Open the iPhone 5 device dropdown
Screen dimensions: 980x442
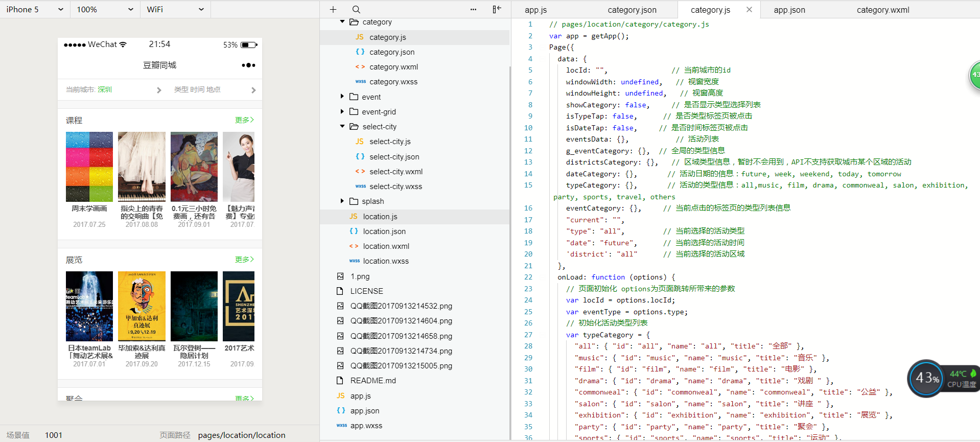[x=34, y=9]
